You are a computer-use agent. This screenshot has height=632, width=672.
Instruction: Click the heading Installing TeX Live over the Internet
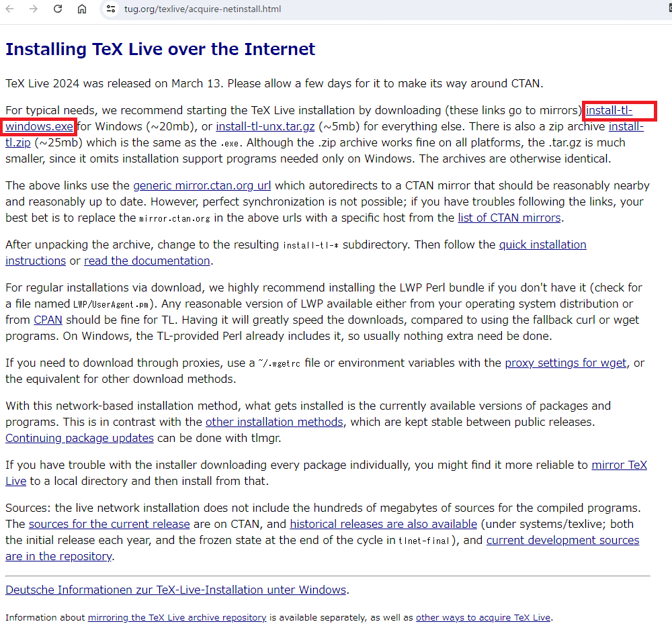[161, 49]
